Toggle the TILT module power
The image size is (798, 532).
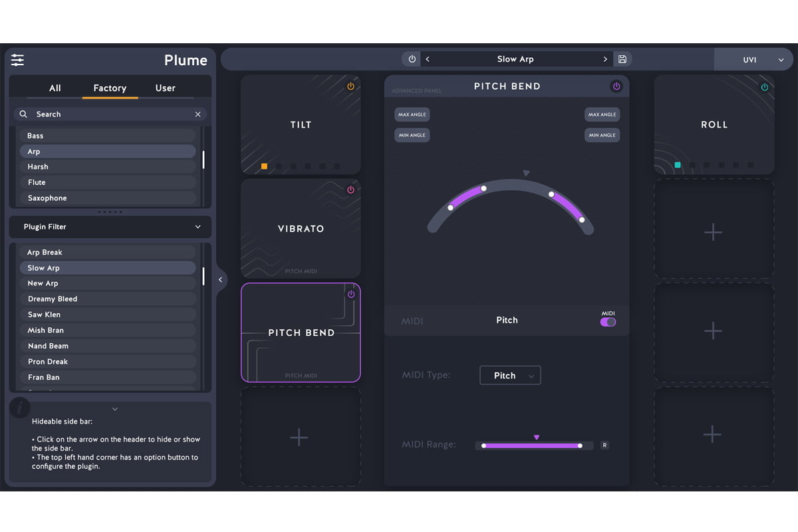tap(350, 86)
